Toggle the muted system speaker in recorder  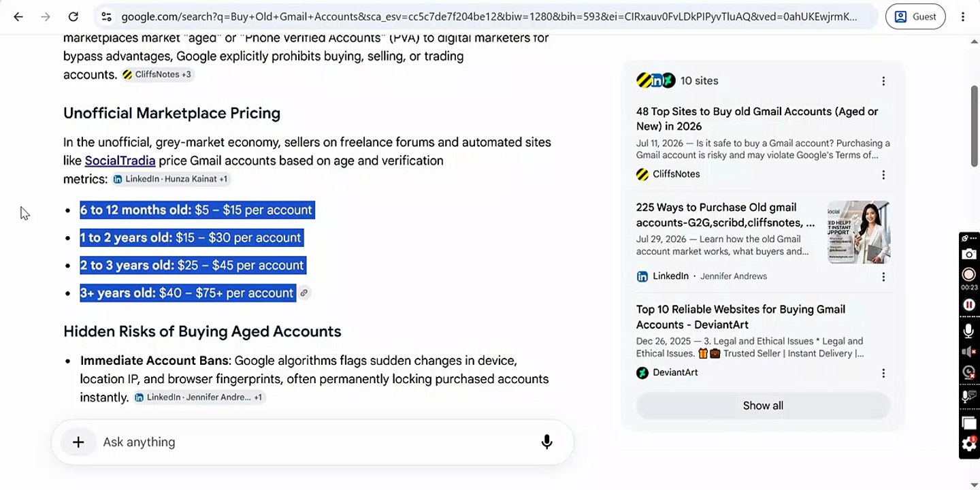point(968,351)
